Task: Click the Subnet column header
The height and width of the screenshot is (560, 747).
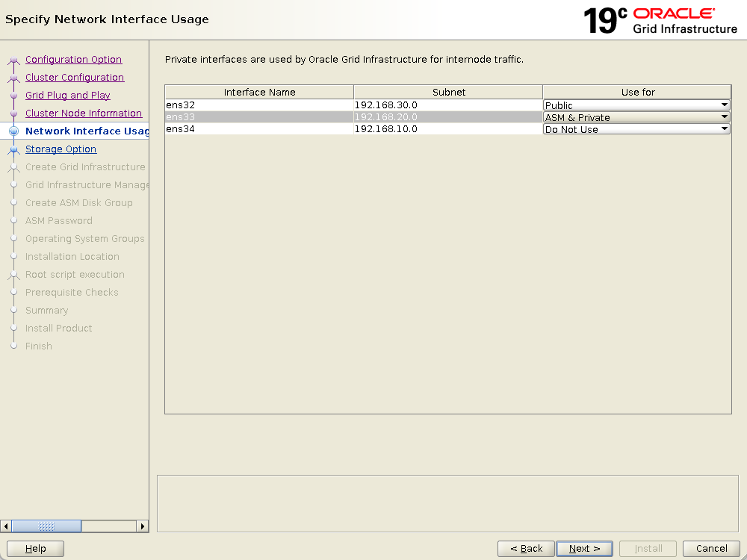Action: pos(448,92)
